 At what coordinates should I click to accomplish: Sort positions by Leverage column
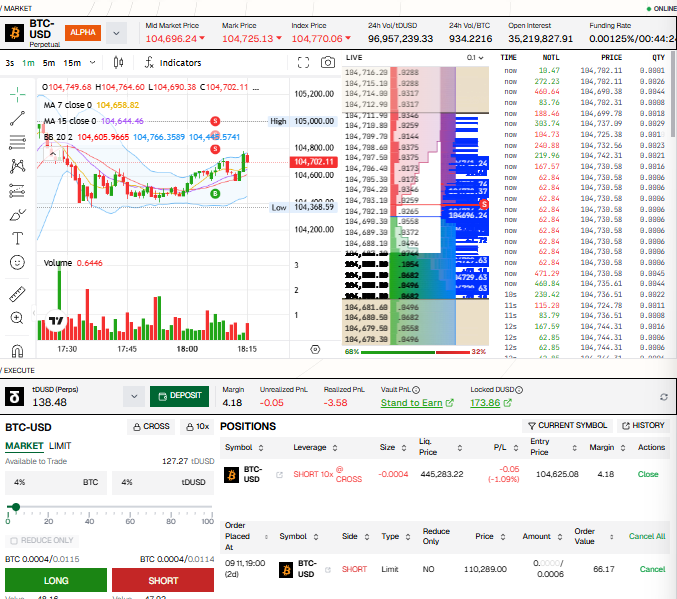[x=335, y=447]
